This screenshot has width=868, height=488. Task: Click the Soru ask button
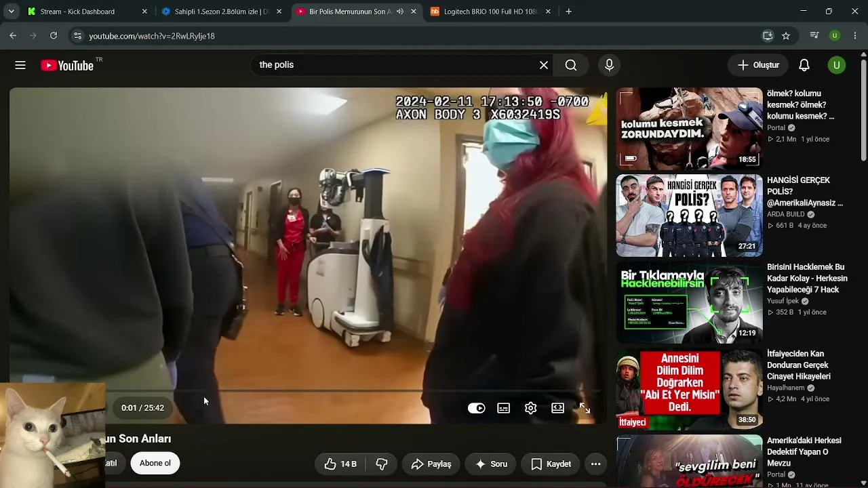(491, 464)
